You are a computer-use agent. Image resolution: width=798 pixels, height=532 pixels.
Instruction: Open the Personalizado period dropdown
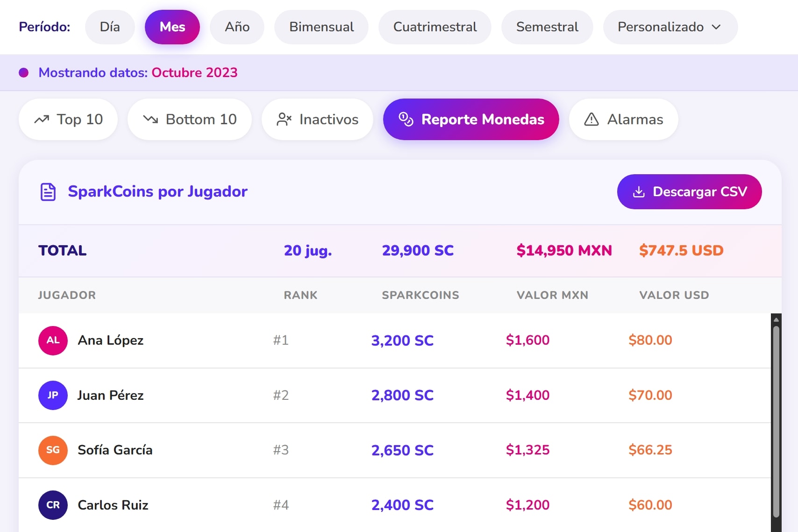[670, 27]
